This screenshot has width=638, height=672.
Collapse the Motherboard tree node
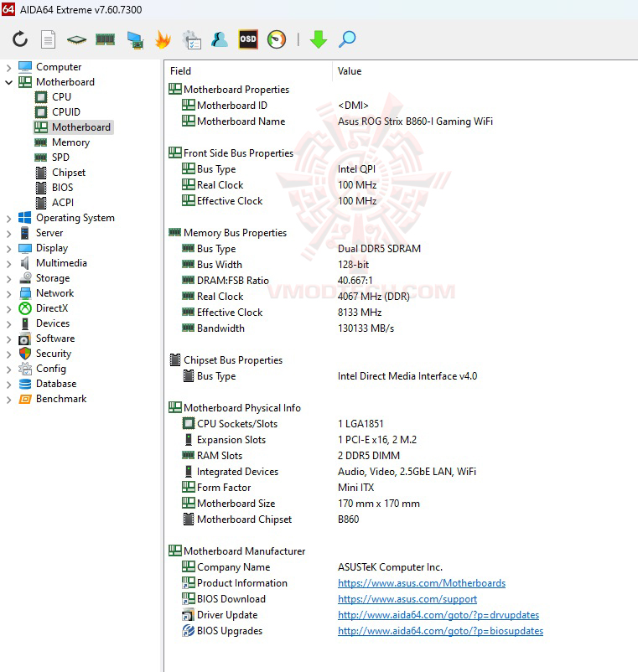(x=8, y=82)
